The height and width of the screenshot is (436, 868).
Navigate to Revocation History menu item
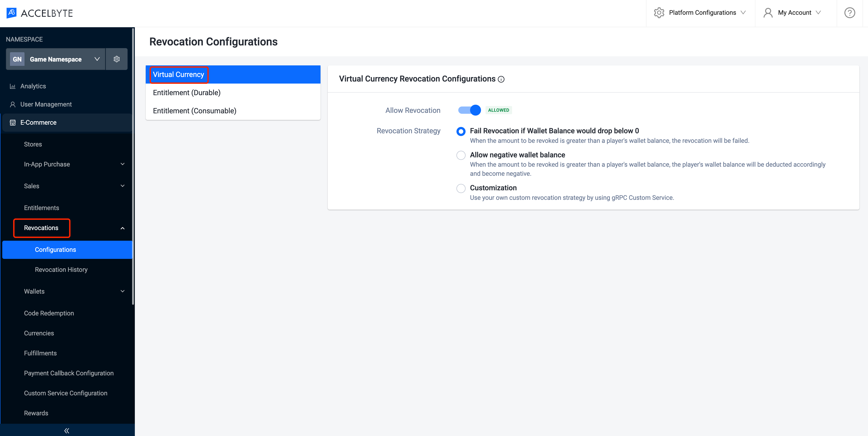61,270
